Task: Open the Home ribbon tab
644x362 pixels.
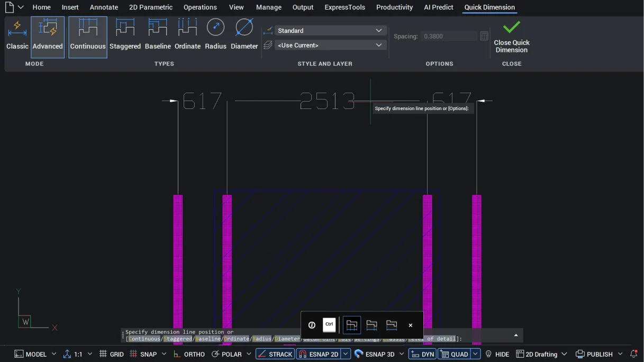Action: [x=42, y=7]
